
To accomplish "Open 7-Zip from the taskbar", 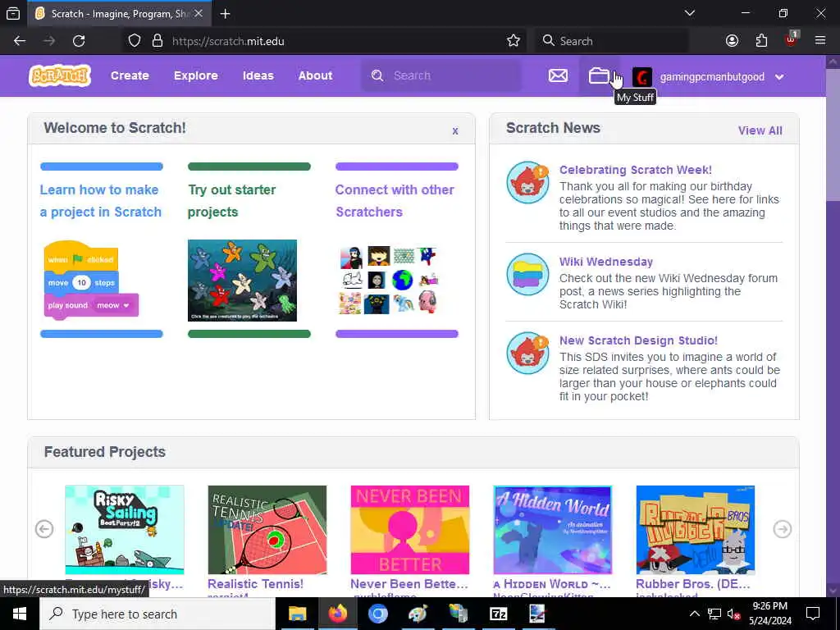I will click(x=498, y=614).
